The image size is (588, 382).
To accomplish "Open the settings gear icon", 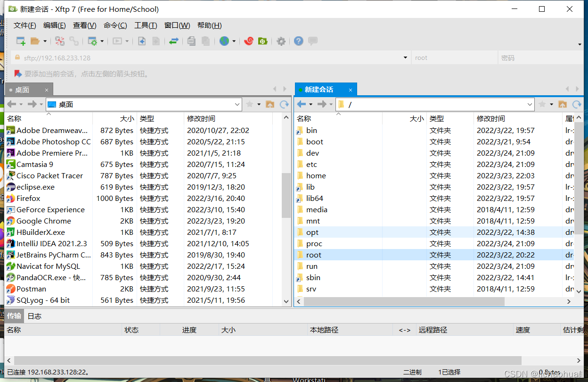I will tap(281, 41).
